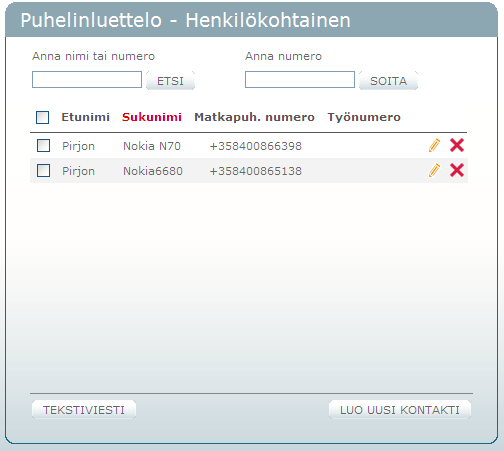
Task: Sort by Matkapuh. numero column
Action: [254, 117]
